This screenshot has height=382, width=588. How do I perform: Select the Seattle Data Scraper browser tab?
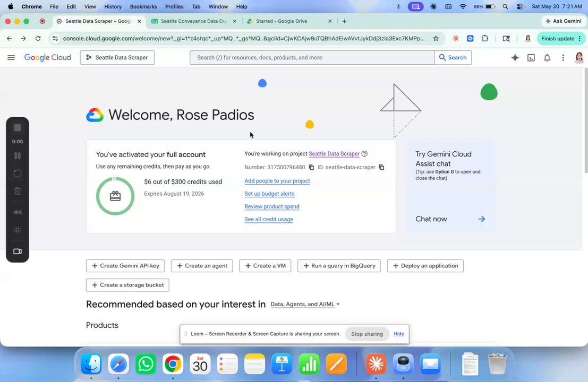click(98, 21)
